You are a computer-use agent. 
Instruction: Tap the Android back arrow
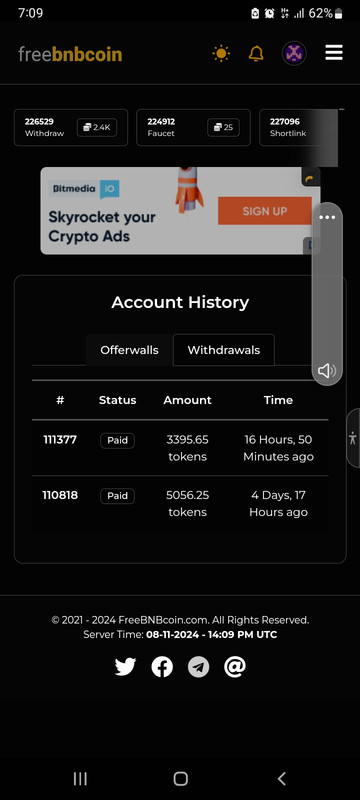[x=281, y=779]
